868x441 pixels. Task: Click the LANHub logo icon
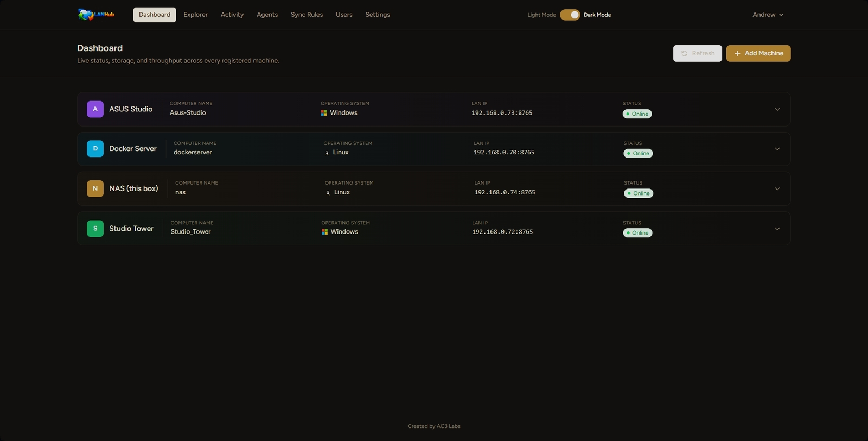96,15
